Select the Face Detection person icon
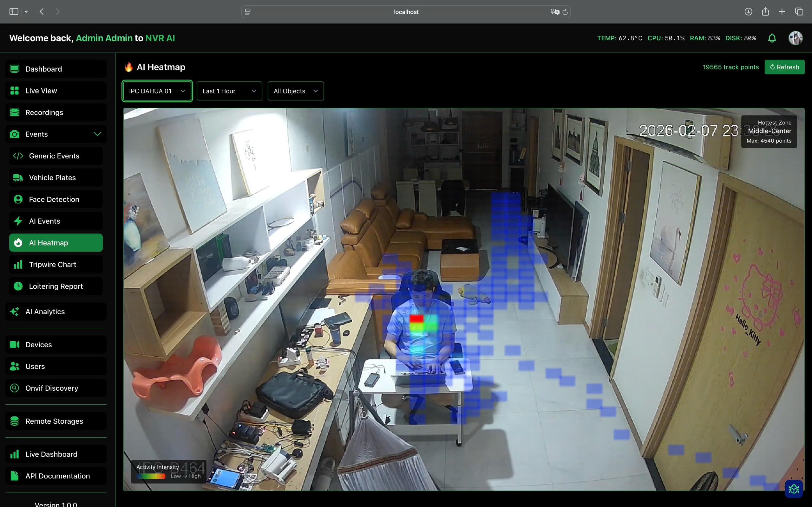The width and height of the screenshot is (812, 507). pos(18,199)
